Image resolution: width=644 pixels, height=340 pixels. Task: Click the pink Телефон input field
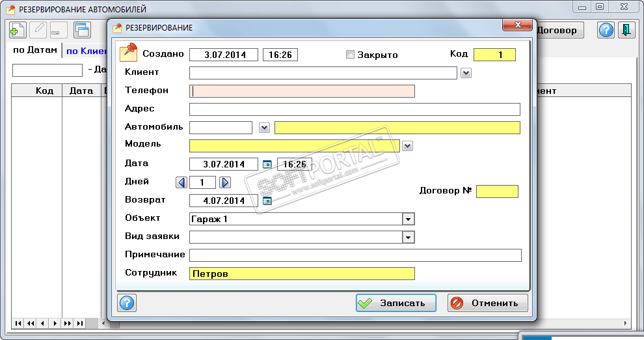(302, 91)
